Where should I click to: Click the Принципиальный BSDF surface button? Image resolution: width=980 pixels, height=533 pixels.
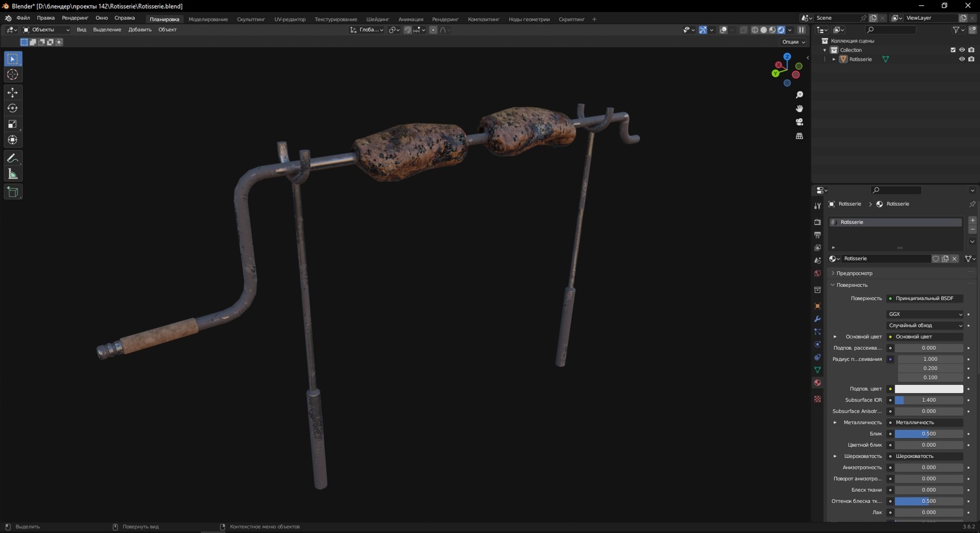pyautogui.click(x=924, y=299)
